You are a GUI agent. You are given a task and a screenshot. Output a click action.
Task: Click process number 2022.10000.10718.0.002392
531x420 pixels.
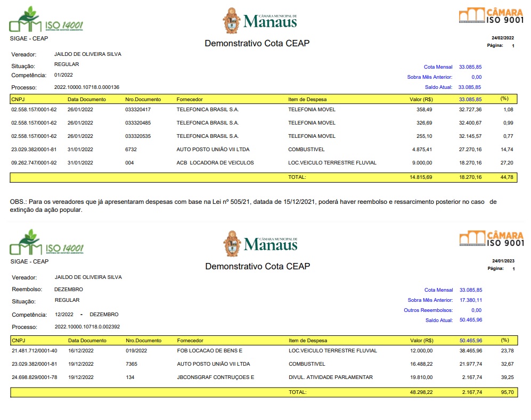point(87,327)
